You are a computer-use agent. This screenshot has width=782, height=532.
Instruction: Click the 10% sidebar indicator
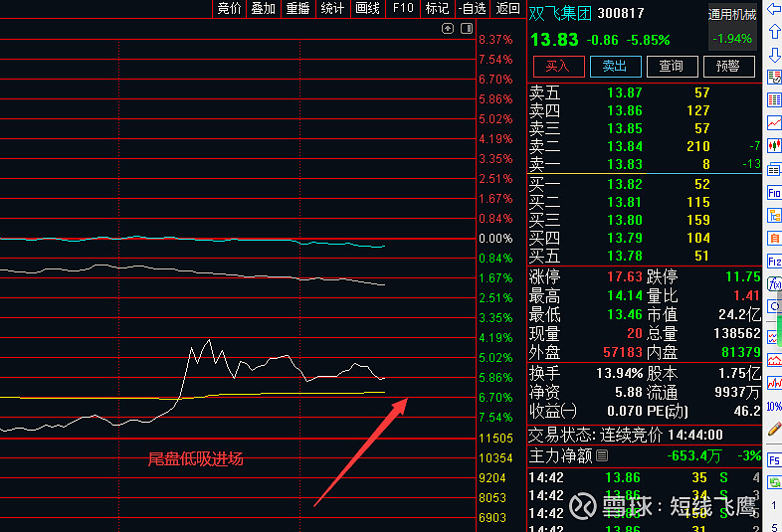(774, 406)
